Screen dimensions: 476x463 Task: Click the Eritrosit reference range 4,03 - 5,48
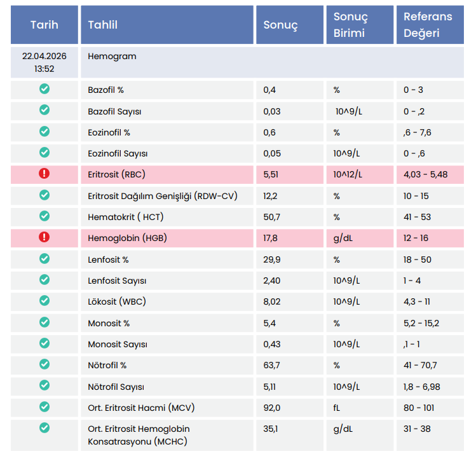[425, 175]
